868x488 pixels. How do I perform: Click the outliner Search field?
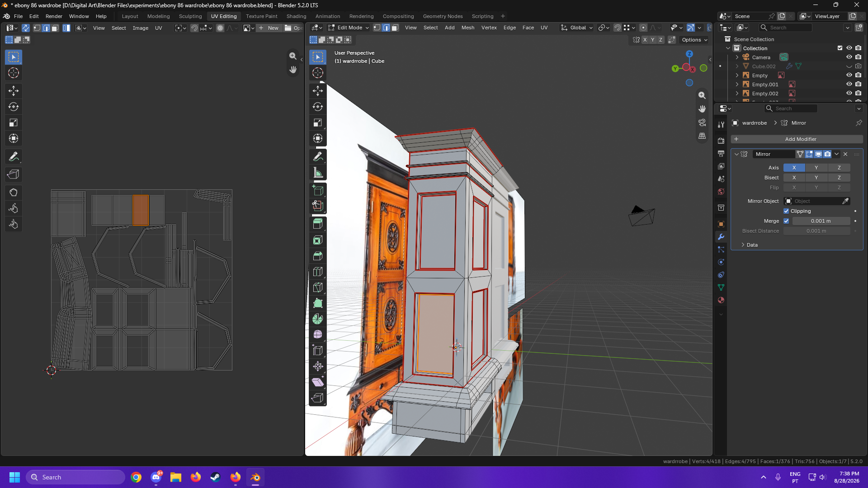[786, 28]
